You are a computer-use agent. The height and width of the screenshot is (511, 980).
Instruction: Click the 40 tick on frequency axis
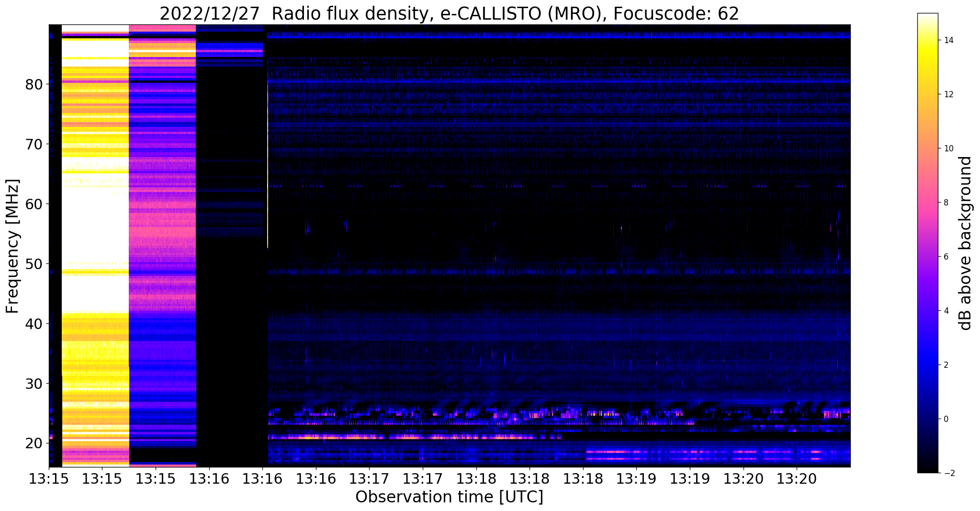(x=34, y=324)
